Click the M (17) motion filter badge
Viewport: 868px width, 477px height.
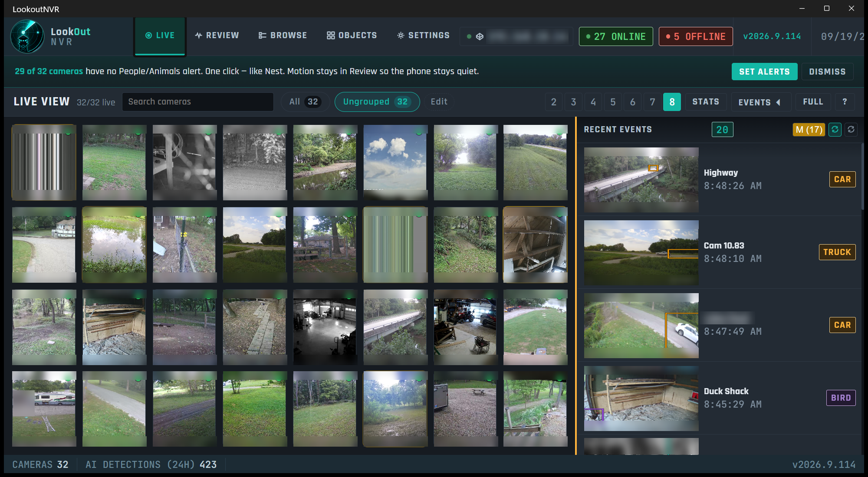[x=809, y=130]
